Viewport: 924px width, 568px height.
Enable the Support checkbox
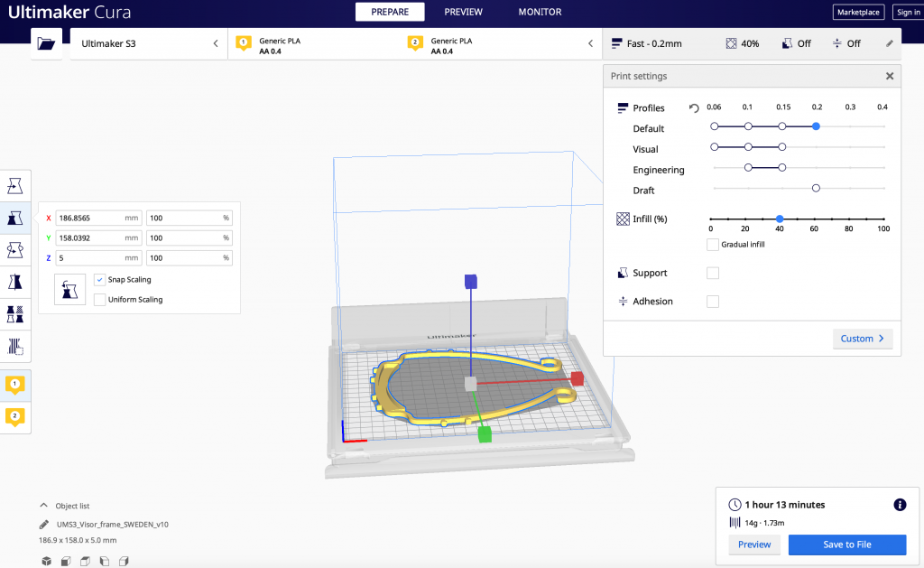coord(713,273)
